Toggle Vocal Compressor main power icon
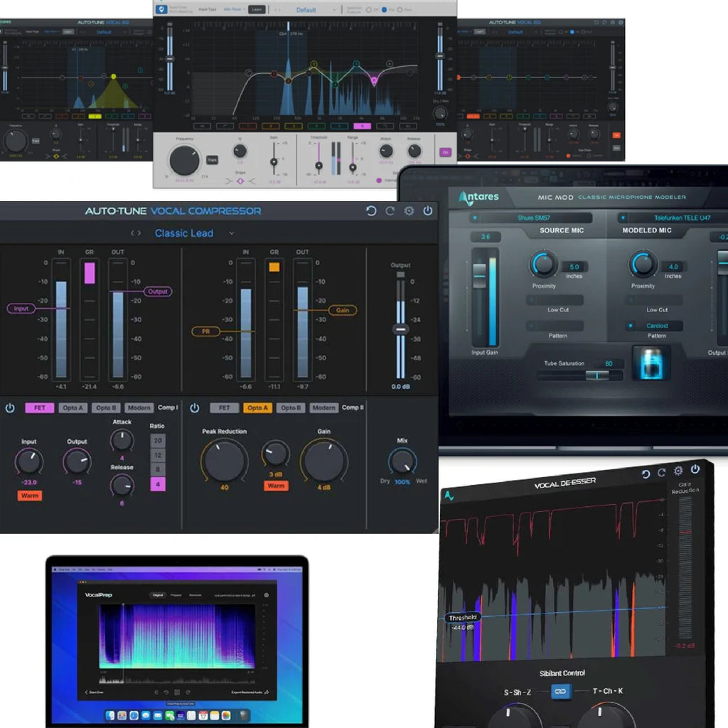This screenshot has height=728, width=728. pyautogui.click(x=427, y=211)
